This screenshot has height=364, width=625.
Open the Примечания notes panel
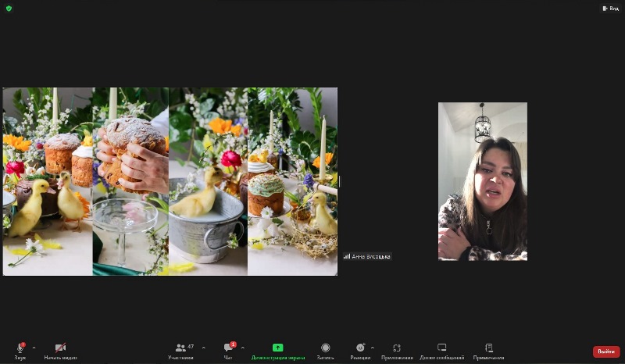(489, 352)
